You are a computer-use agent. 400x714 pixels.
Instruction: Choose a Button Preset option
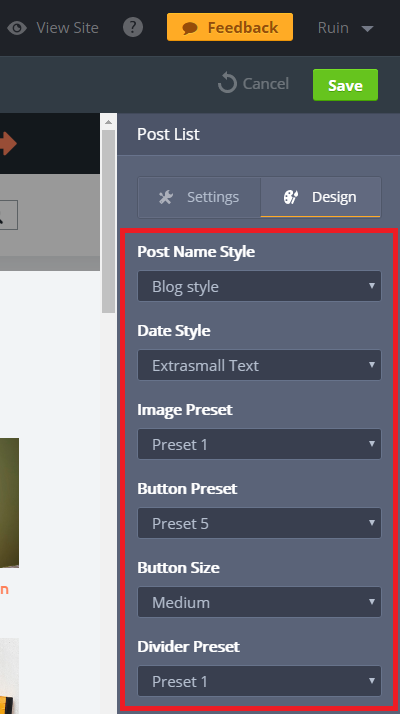(x=259, y=523)
